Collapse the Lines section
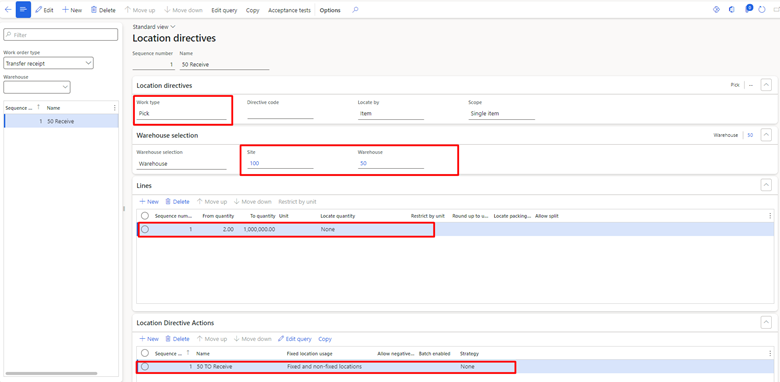 point(767,185)
